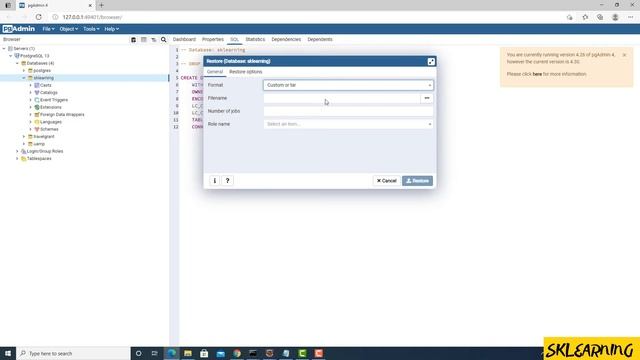The image size is (640, 360).
Task: Click the green Camtasia taskbar icon
Action: coord(302,353)
